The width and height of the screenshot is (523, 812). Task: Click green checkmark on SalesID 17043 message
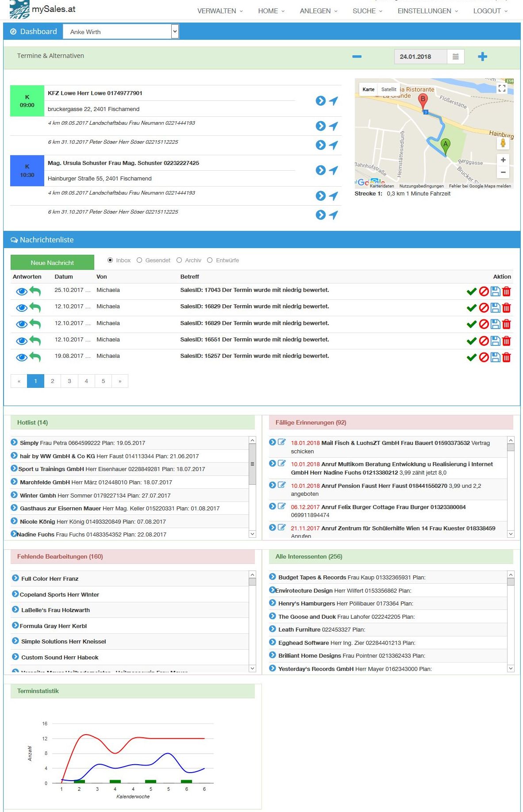pyautogui.click(x=472, y=291)
